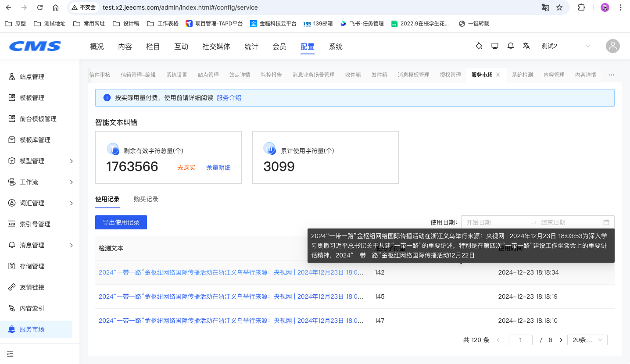Click the language translate icon in header
The image size is (630, 364).
[526, 46]
